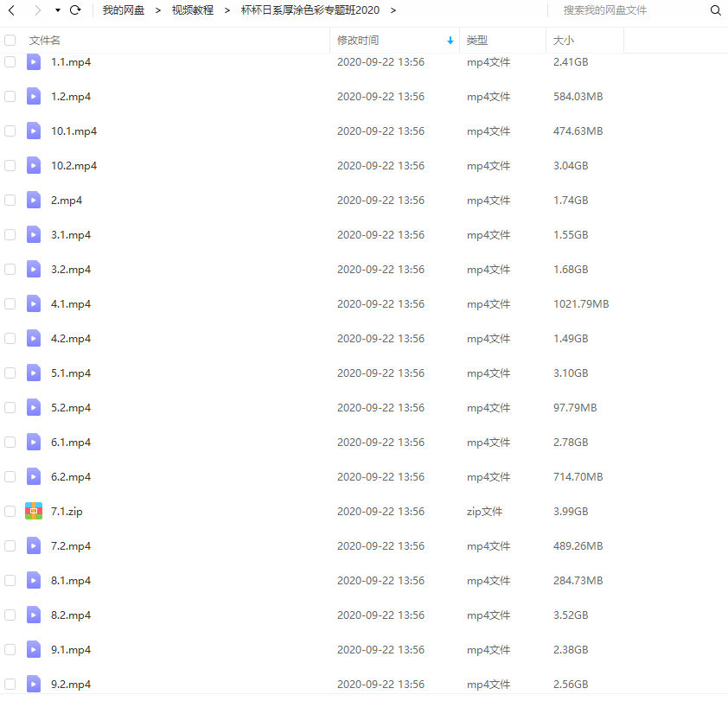Viewport: 728px width, 701px height.
Task: Tick the select-all checkbox in header
Action: [x=10, y=41]
